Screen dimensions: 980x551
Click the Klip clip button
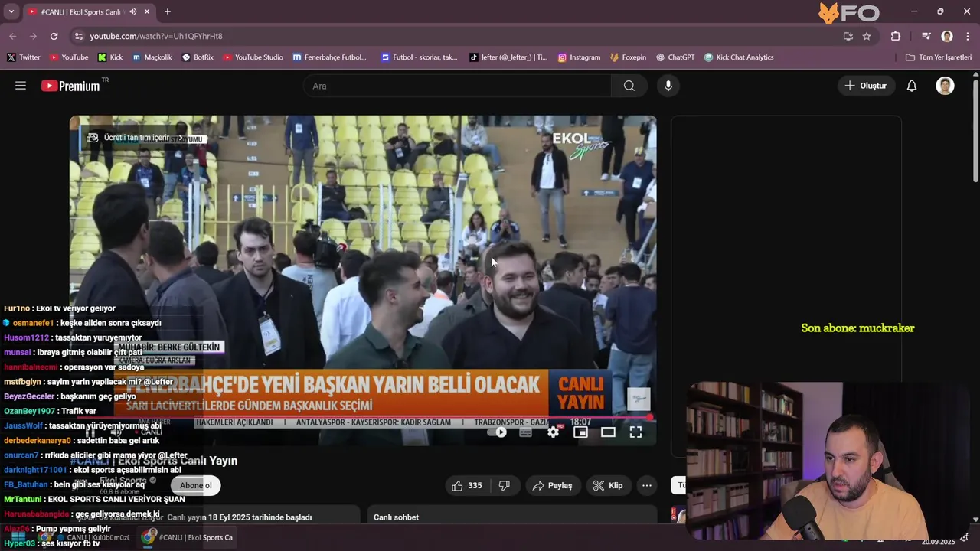coord(609,485)
